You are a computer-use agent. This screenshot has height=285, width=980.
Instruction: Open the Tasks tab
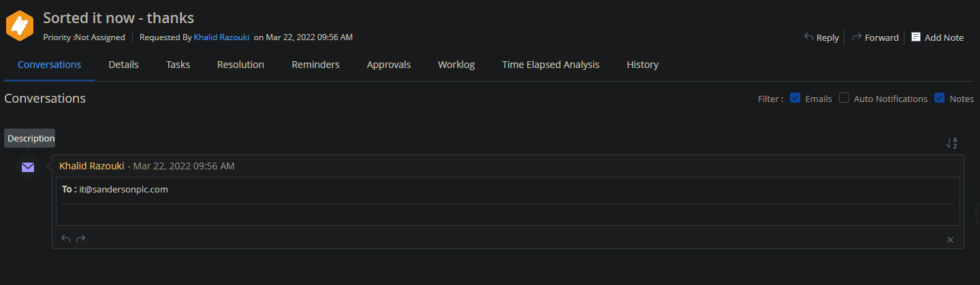[x=178, y=65]
